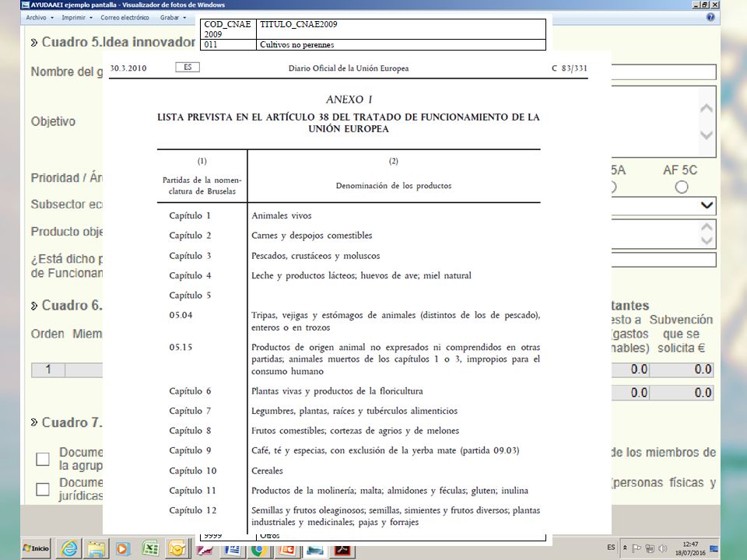747x560 pixels.
Task: Click the blue help icon in the toolbar
Action: click(710, 17)
